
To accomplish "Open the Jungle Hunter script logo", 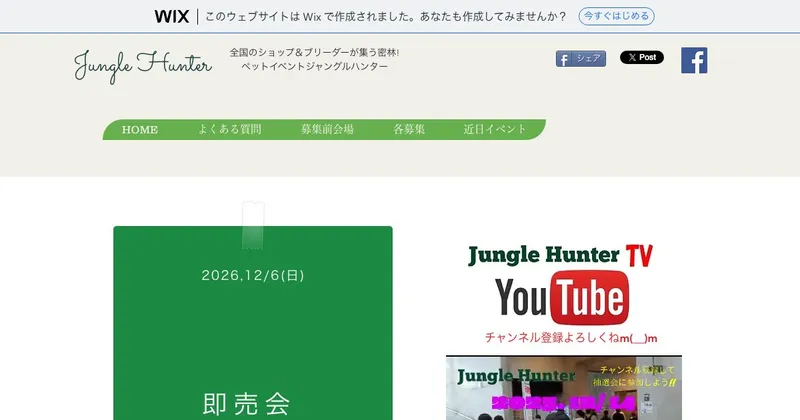I will click(x=143, y=66).
